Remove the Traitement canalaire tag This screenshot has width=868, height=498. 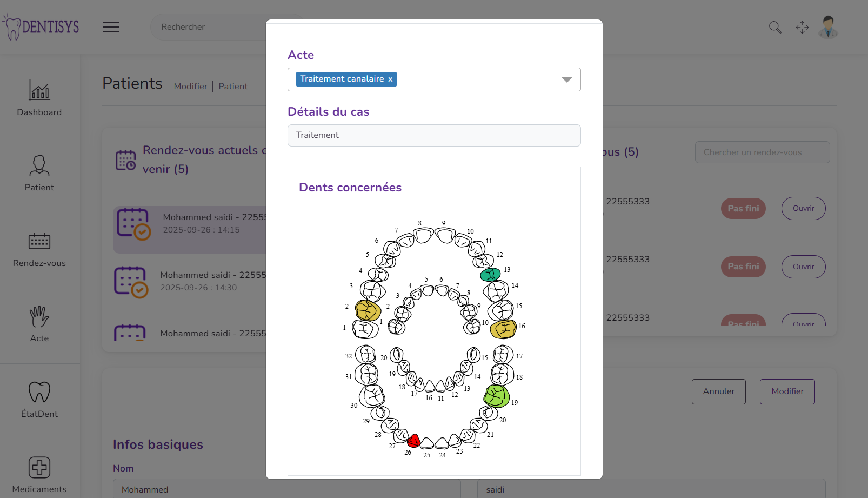(x=390, y=79)
